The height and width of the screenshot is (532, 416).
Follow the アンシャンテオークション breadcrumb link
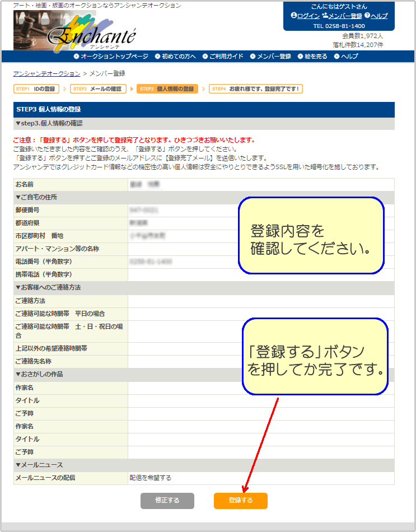(x=47, y=73)
